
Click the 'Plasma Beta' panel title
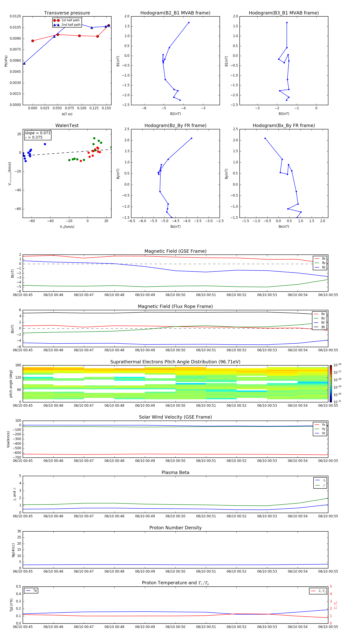[175, 473]
